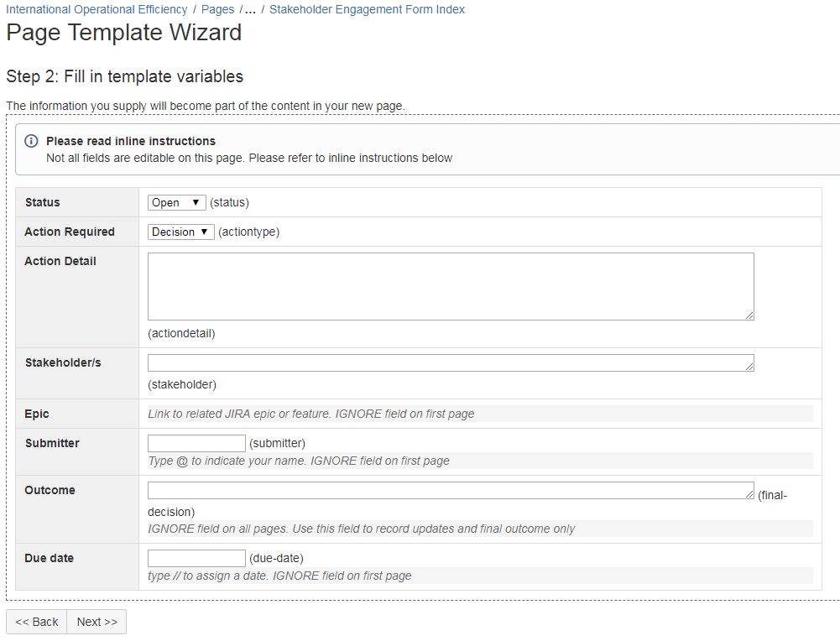Proceed with the Next >> button

[97, 622]
